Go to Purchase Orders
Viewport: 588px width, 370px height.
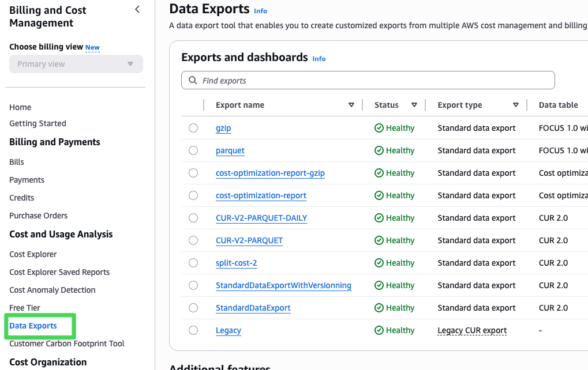[38, 216]
